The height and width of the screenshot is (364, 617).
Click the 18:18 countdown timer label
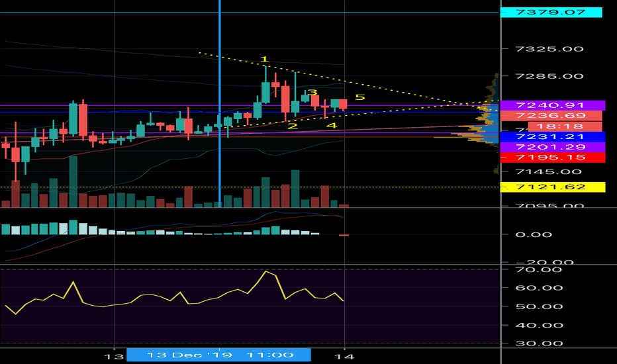(565, 126)
